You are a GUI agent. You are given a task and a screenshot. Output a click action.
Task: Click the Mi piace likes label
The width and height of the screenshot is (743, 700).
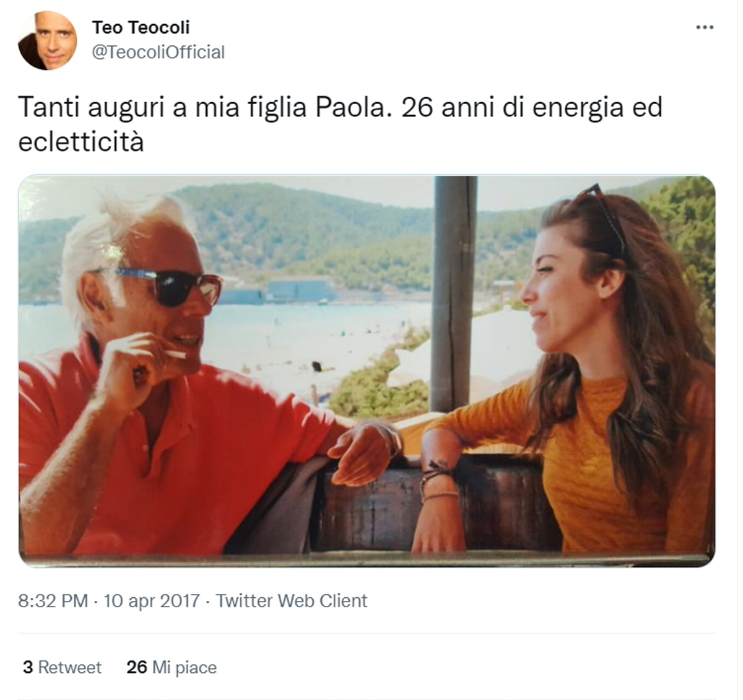pos(185,667)
